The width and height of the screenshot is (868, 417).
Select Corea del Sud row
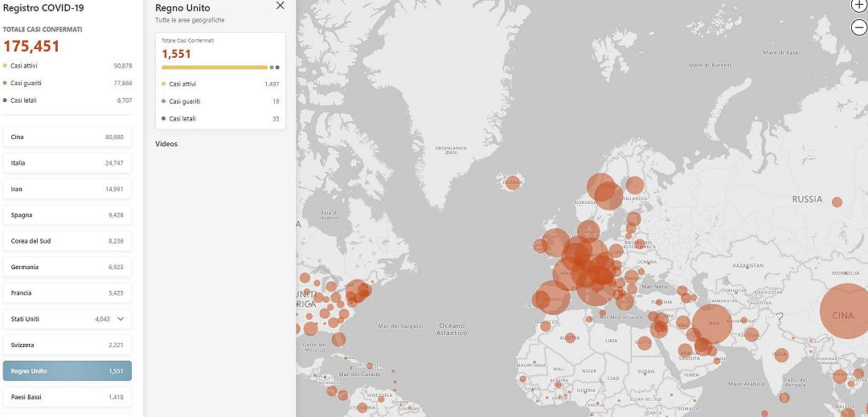coord(67,241)
